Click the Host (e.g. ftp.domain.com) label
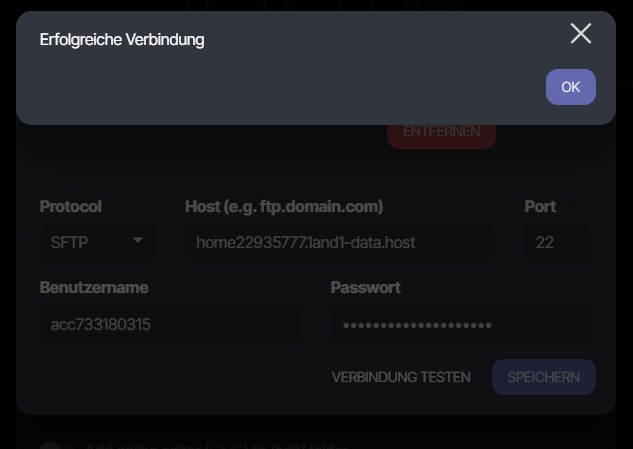633x449 pixels. click(x=284, y=207)
